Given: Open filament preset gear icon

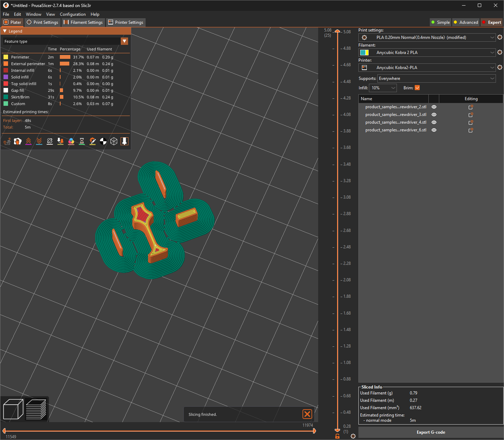Looking at the screenshot, I should tap(500, 52).
